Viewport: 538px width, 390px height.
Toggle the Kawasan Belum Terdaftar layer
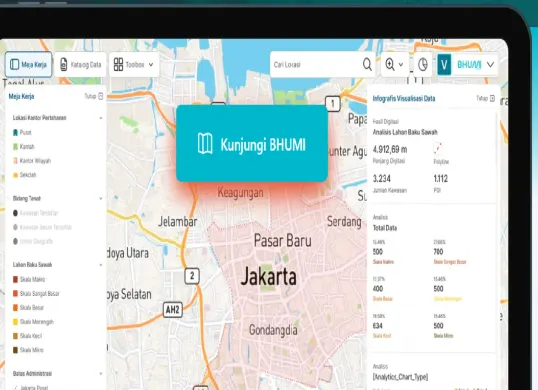click(42, 227)
